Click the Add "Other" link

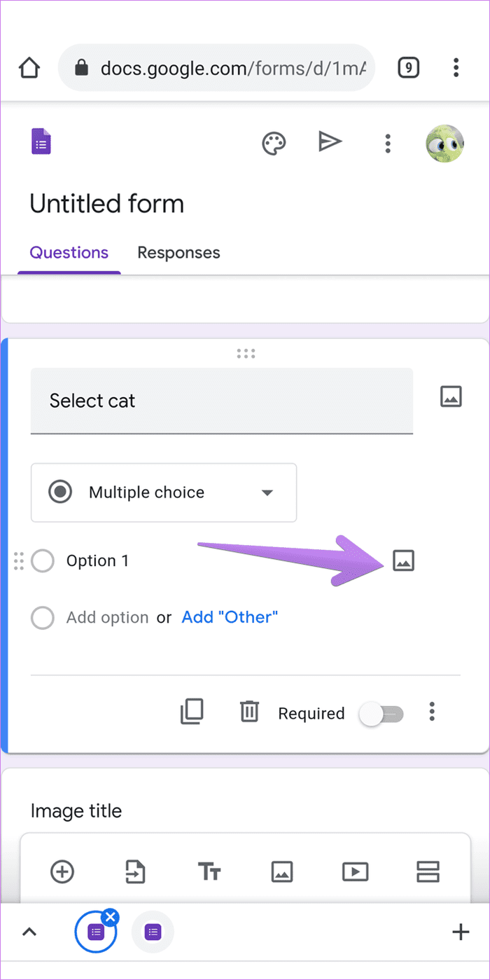coord(230,617)
